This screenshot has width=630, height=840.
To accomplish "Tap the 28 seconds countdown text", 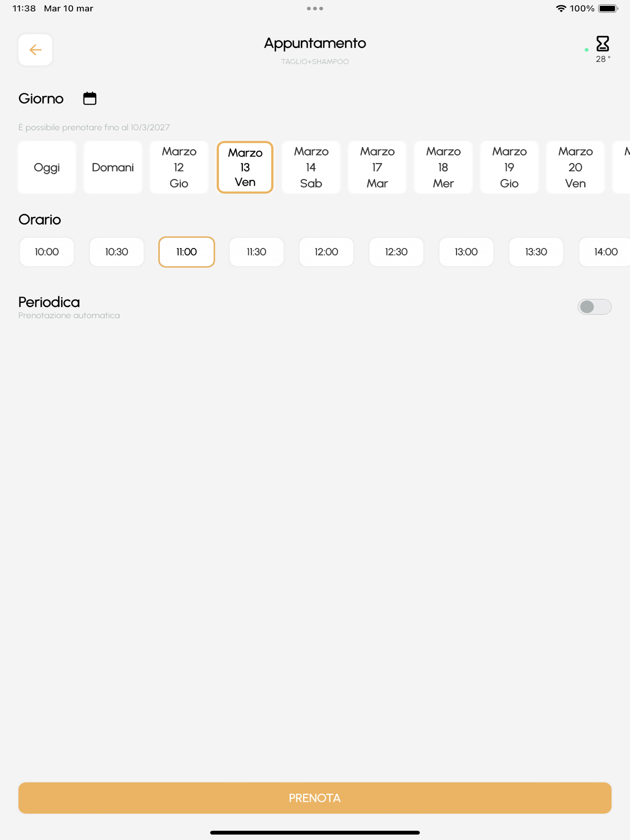I will [603, 59].
